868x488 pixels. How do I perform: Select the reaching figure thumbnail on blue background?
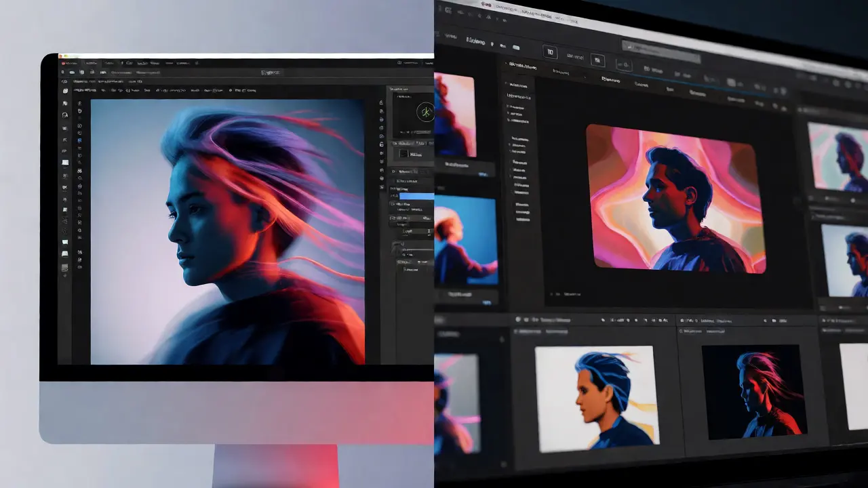(x=465, y=241)
